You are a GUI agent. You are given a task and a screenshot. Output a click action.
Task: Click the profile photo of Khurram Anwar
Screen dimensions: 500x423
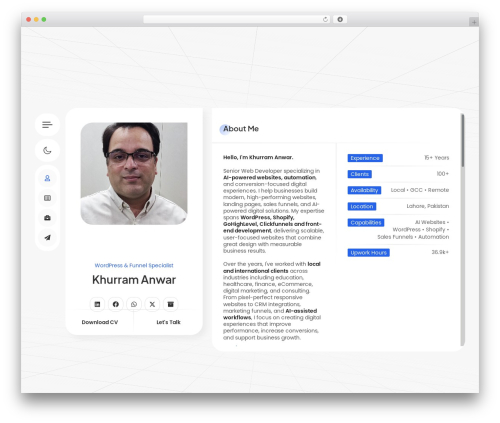[134, 173]
